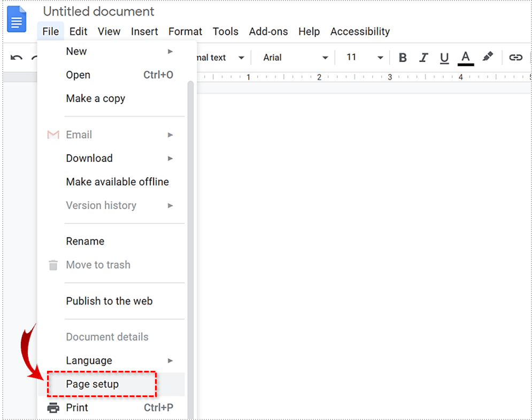This screenshot has width=532, height=420.
Task: Click the printer icon next to Print
Action: [x=53, y=408]
